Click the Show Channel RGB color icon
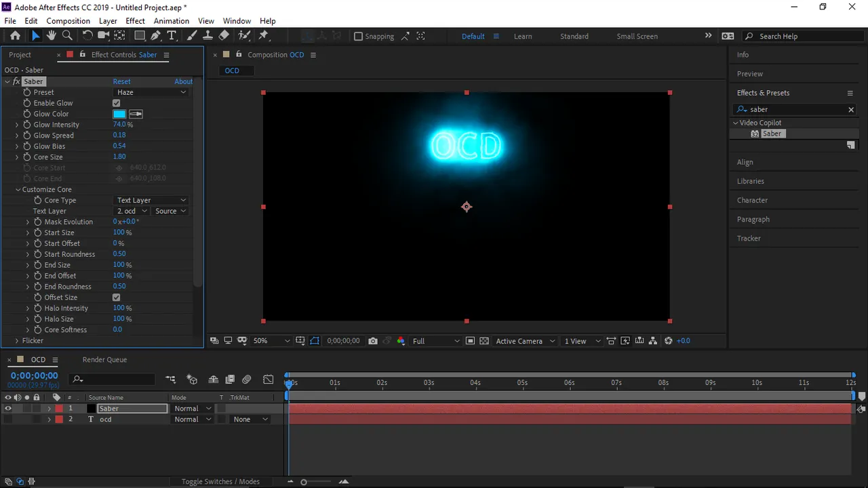Image resolution: width=868 pixels, height=488 pixels. pos(401,341)
